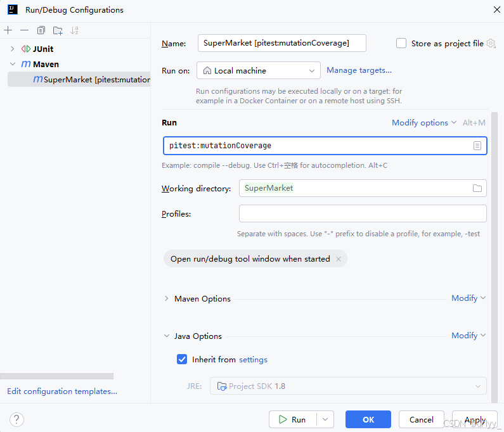Focus the pitest:mutationCoverage command field
This screenshot has width=504, height=432.
pyautogui.click(x=325, y=146)
